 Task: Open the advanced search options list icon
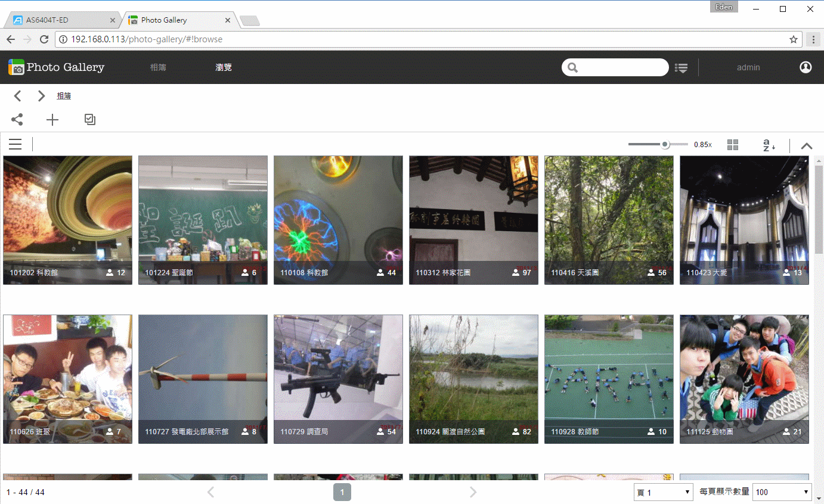click(681, 68)
